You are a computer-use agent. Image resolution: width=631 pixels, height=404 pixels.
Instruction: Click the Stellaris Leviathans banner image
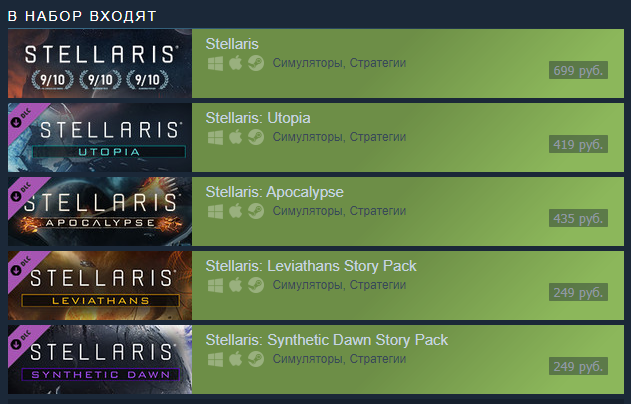click(100, 286)
